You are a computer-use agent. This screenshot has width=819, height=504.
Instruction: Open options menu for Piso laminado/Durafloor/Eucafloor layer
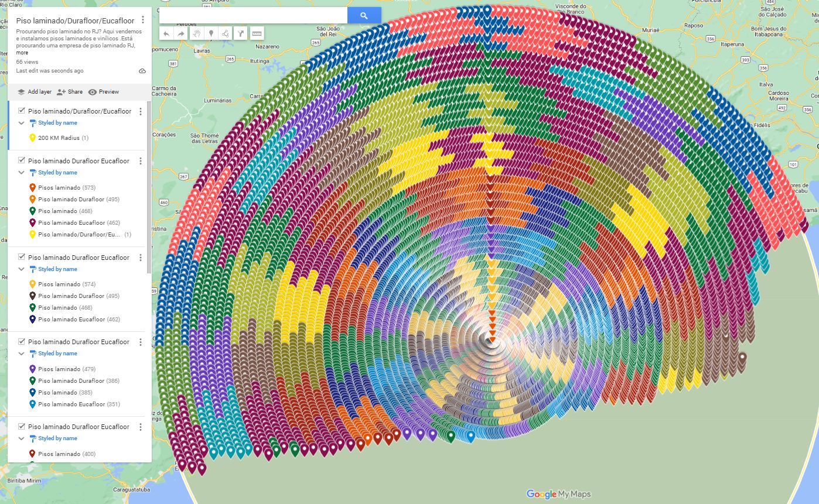point(141,111)
